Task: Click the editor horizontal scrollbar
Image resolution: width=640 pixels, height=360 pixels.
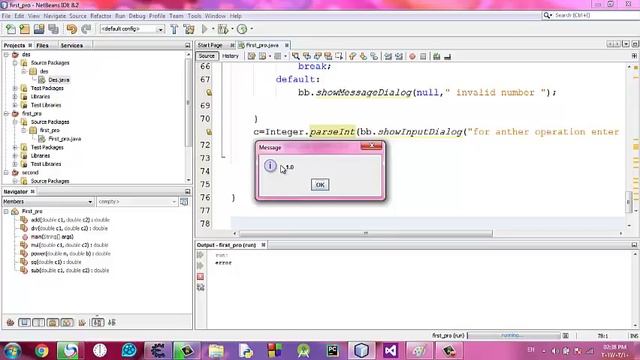Action: 366,233
